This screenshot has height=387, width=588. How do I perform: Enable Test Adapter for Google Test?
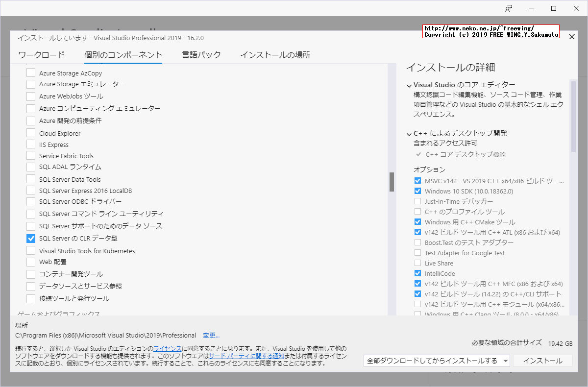coord(418,252)
